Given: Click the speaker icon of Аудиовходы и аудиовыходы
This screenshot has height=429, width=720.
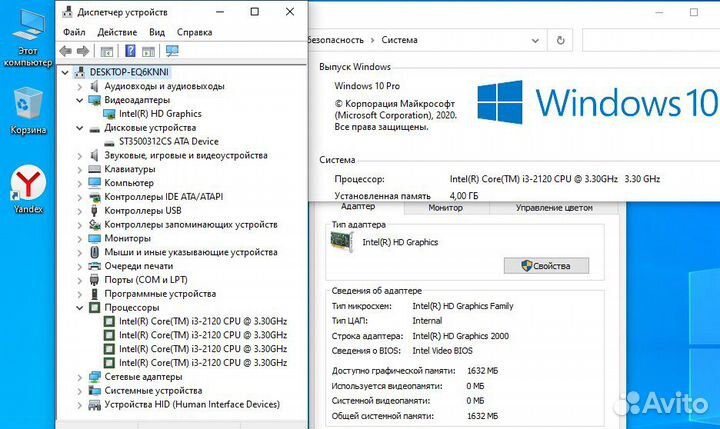Looking at the screenshot, I should pyautogui.click(x=94, y=86).
